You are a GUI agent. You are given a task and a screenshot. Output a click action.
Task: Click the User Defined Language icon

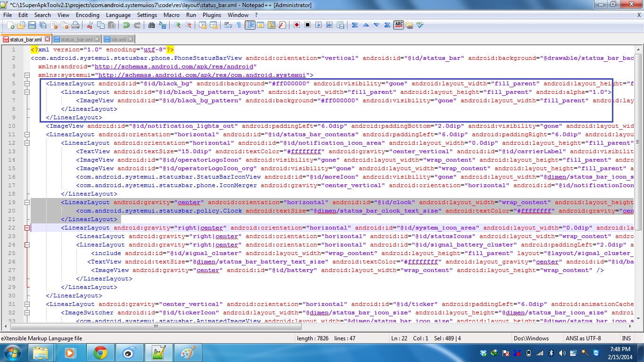pos(261,25)
